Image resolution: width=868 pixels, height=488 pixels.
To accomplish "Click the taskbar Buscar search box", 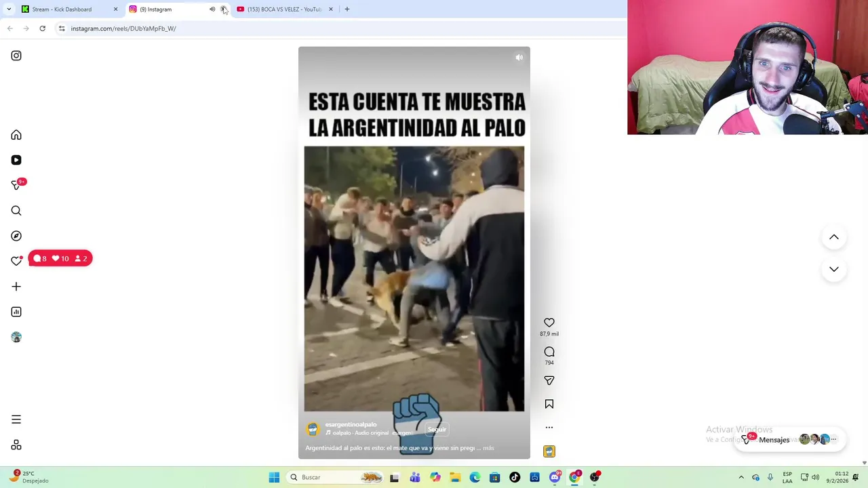I will (335, 477).
